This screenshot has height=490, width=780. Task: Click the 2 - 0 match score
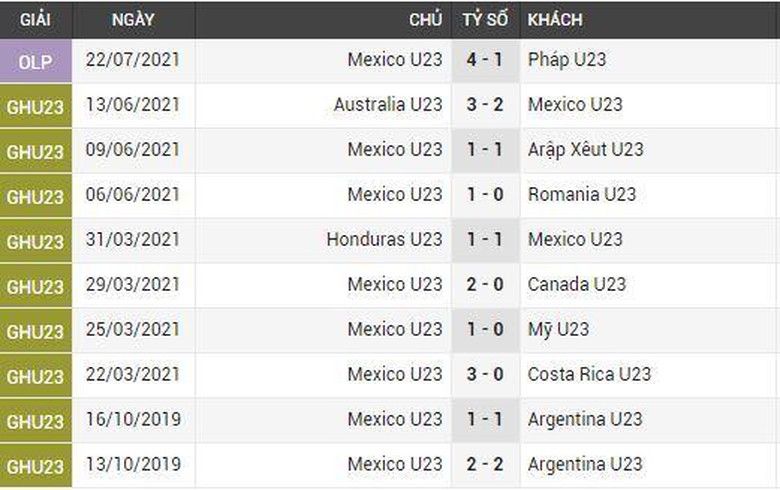tap(485, 285)
